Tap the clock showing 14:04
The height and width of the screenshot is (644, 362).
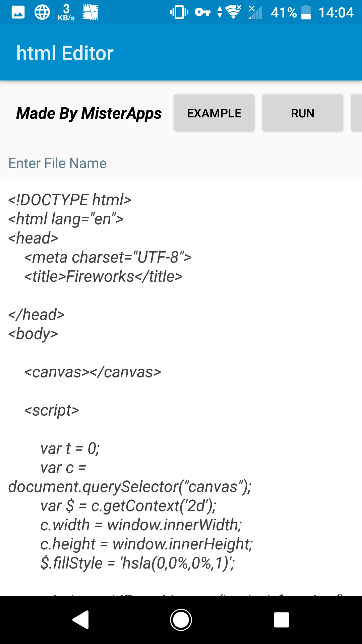coord(336,13)
